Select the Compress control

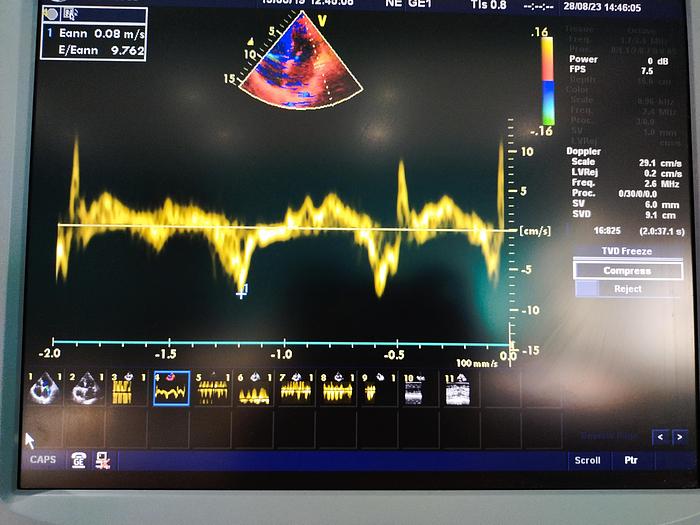(x=628, y=271)
